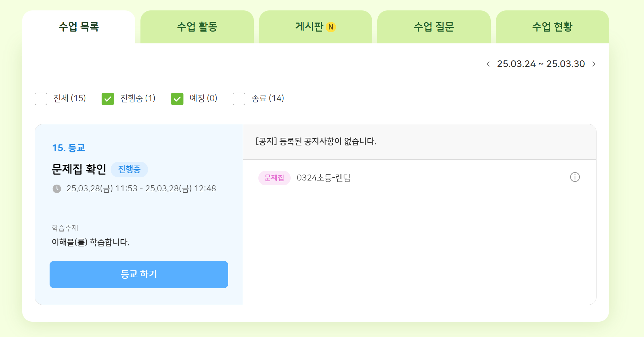Click the clock icon next to class time
Viewport: 644px width, 337px height.
[x=57, y=189]
